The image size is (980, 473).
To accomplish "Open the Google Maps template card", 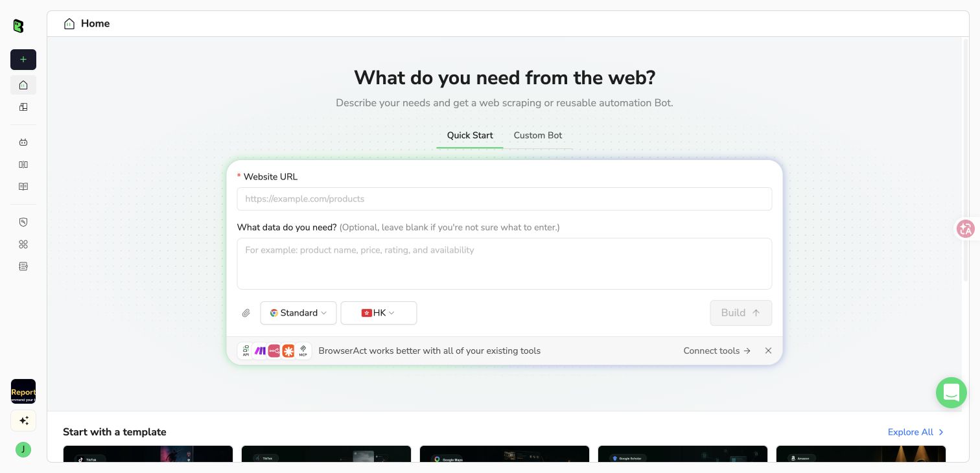I will click(x=504, y=454).
